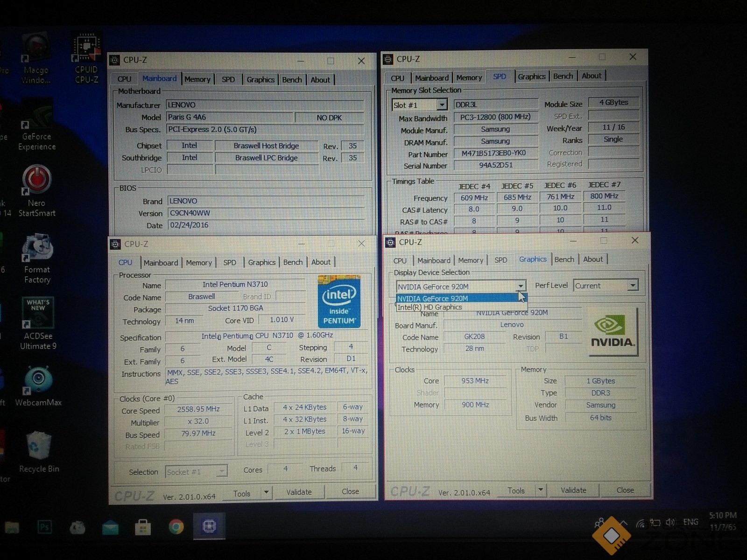Launch Nero StartSmart from desktop

pos(37,191)
